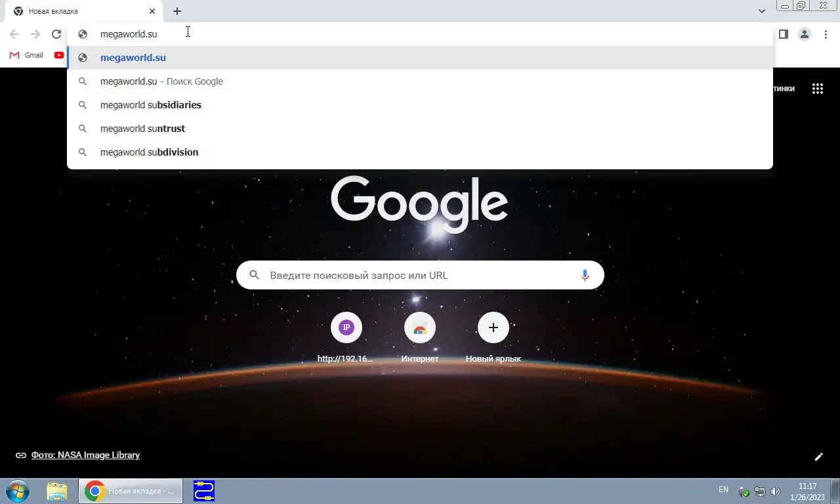This screenshot has width=840, height=504.
Task: Switch the EN input language indicator
Action: click(723, 490)
